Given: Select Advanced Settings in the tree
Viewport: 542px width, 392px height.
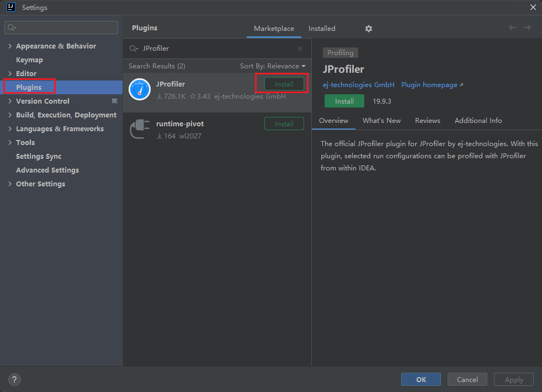Looking at the screenshot, I should click(47, 170).
